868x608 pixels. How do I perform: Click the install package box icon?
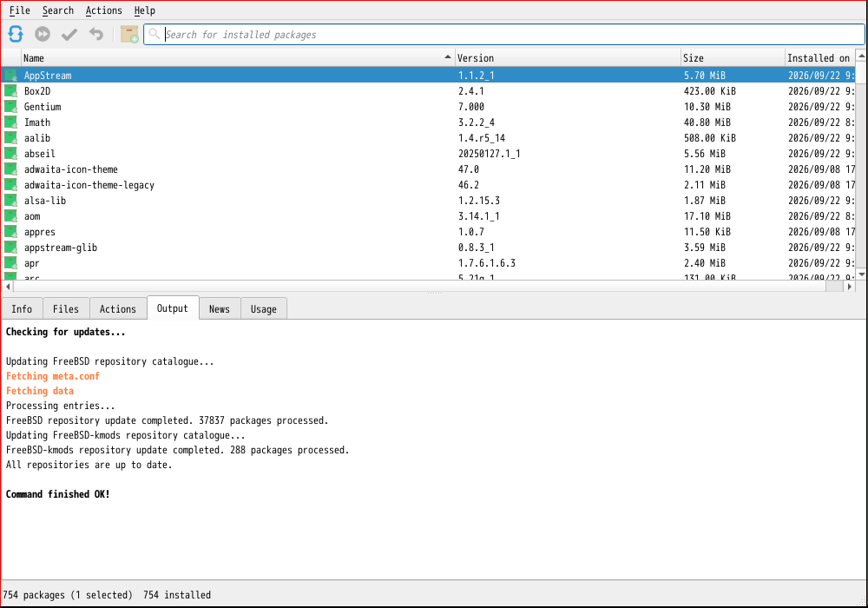[x=129, y=35]
